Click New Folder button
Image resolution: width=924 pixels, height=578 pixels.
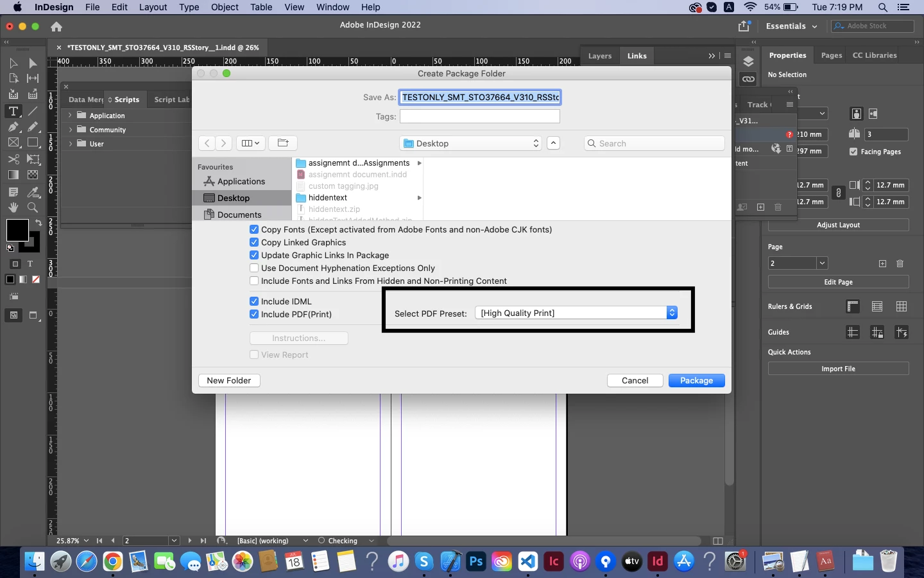click(229, 381)
